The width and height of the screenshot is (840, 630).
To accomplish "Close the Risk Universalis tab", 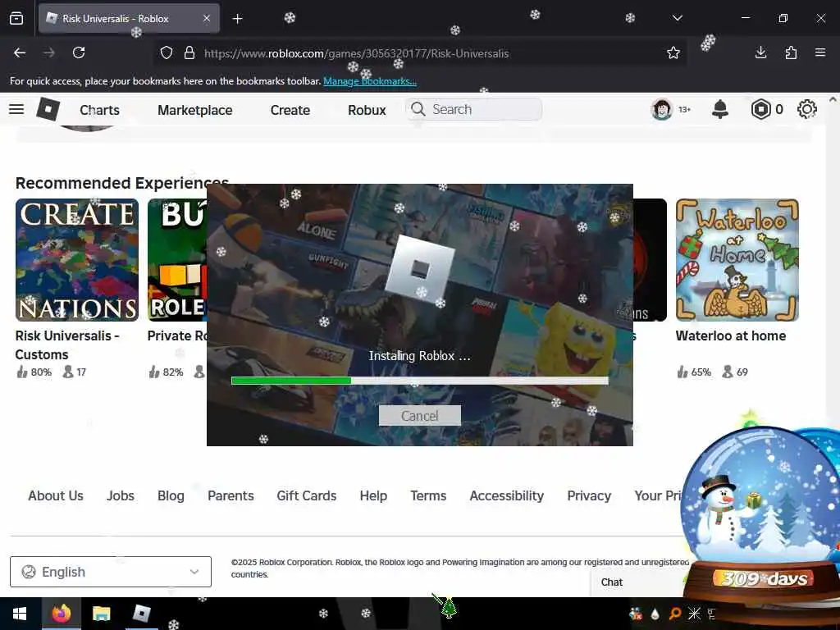I will [x=207, y=18].
